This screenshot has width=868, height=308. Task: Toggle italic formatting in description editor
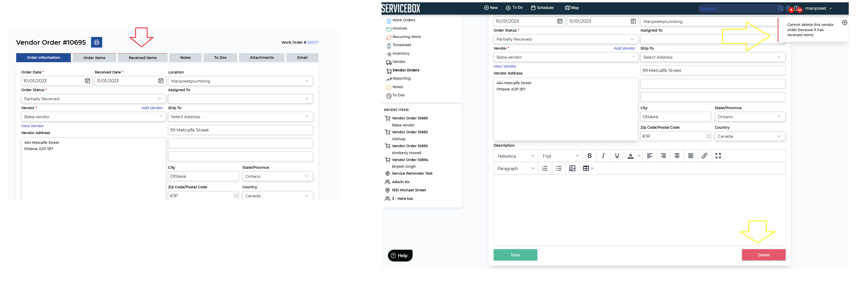603,156
